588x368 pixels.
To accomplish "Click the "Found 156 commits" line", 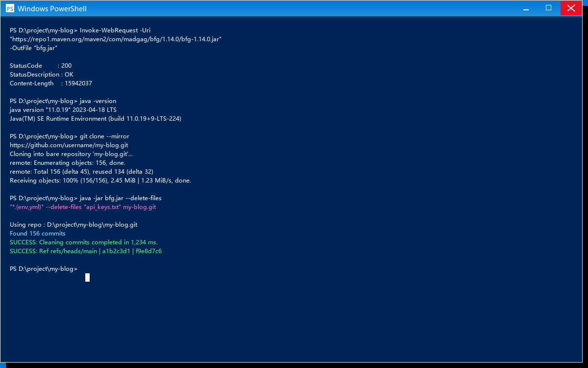I will point(38,234).
